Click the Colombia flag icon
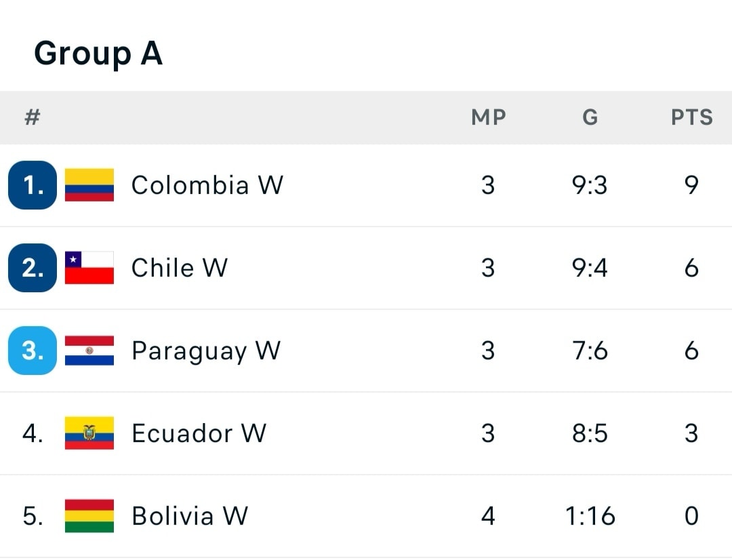 click(89, 185)
